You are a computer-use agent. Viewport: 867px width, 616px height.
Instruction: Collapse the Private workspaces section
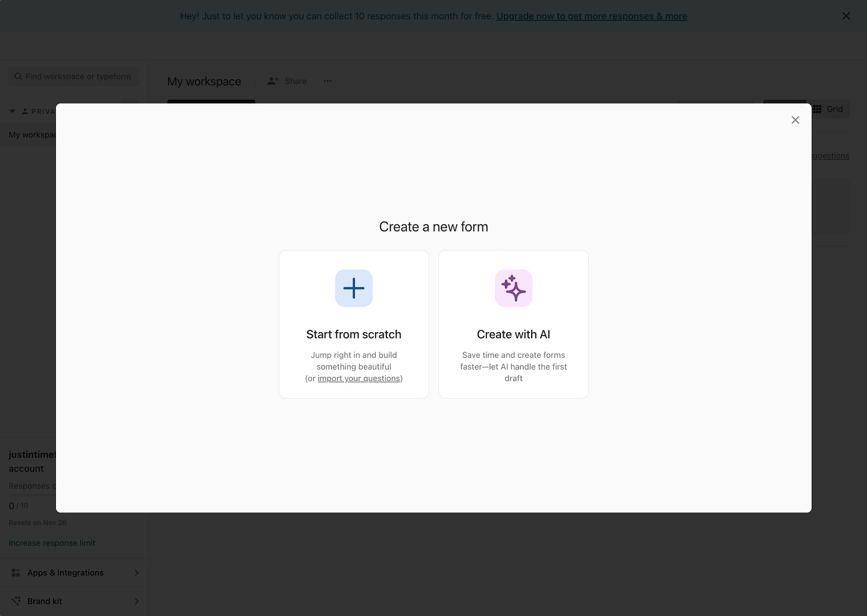(x=12, y=111)
